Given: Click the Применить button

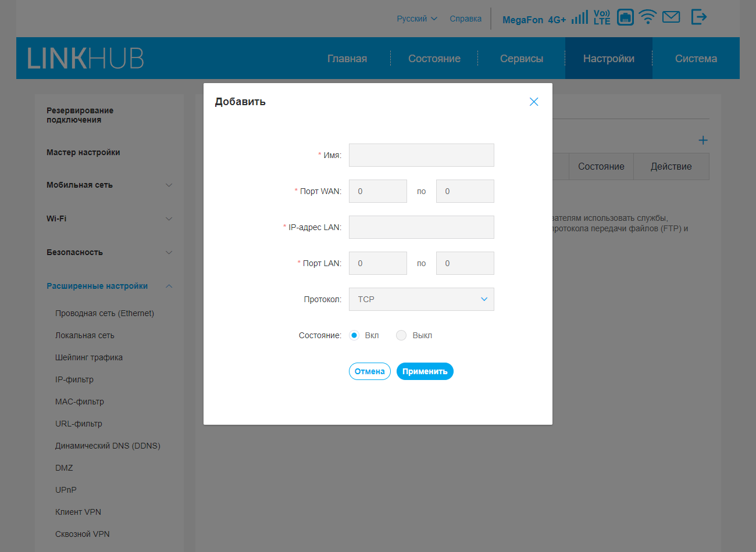Looking at the screenshot, I should click(425, 371).
